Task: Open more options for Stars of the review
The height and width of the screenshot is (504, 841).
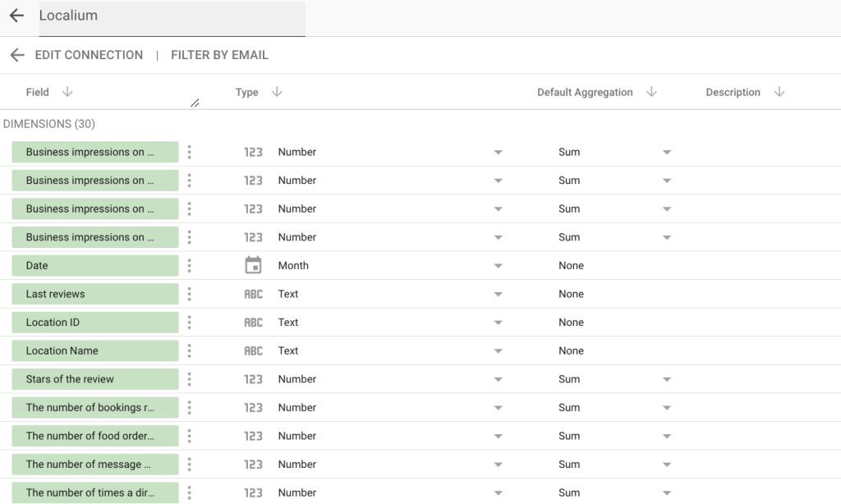Action: click(x=190, y=379)
